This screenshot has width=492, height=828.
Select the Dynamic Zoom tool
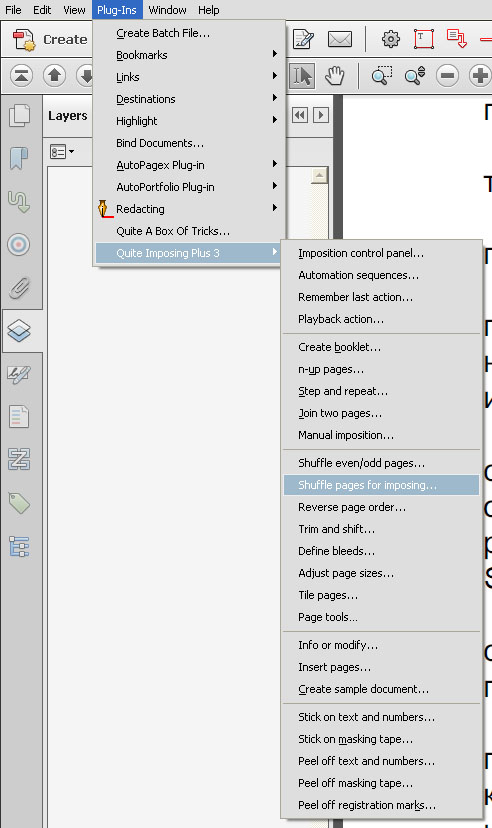click(415, 76)
